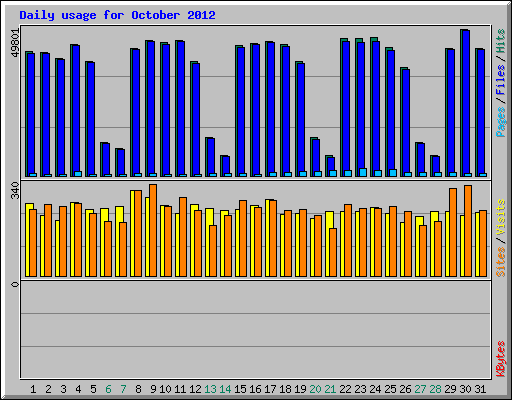The image size is (512, 400).
Task: Select the blue files bar for day 7
Action: pyautogui.click(x=121, y=163)
